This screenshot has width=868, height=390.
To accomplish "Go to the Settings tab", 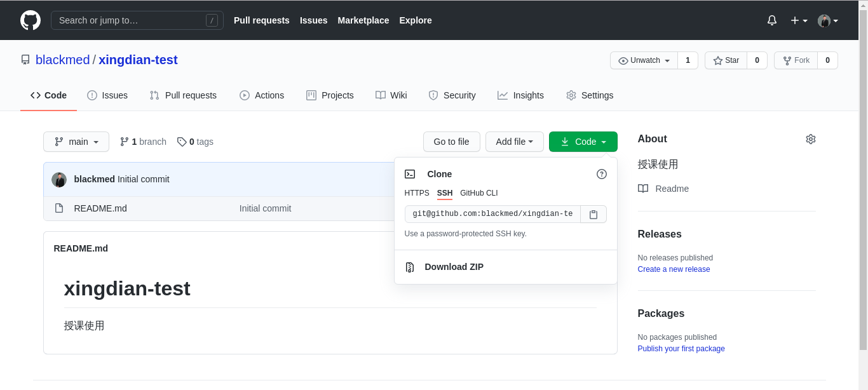I will click(590, 95).
